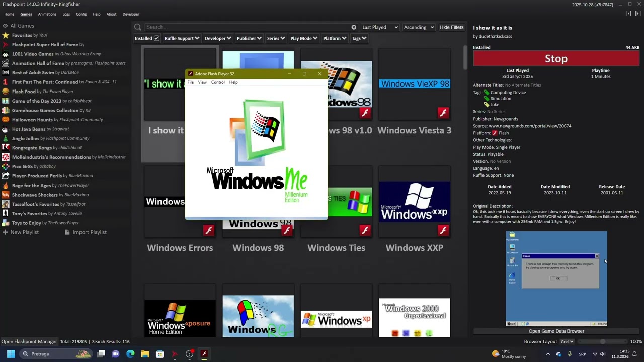Screen dimensions: 644x362
Task: Open the Last Played sort dropdown
Action: coord(380,27)
